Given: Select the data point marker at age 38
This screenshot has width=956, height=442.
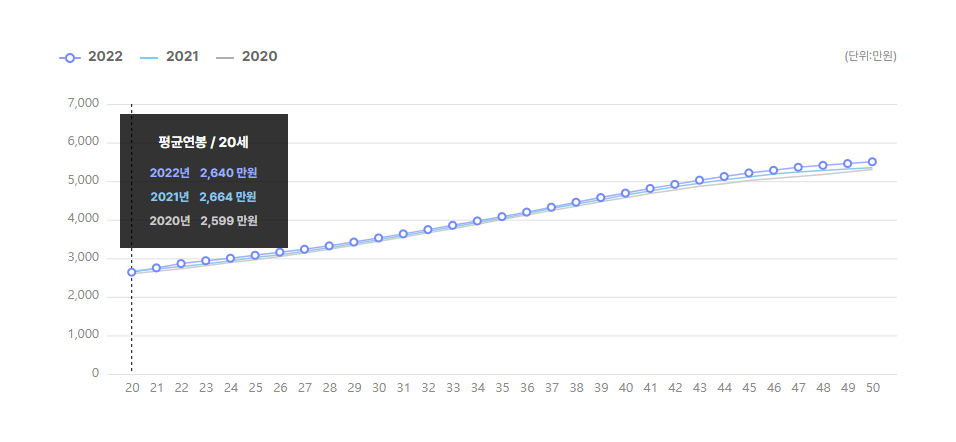Looking at the screenshot, I should point(576,202).
